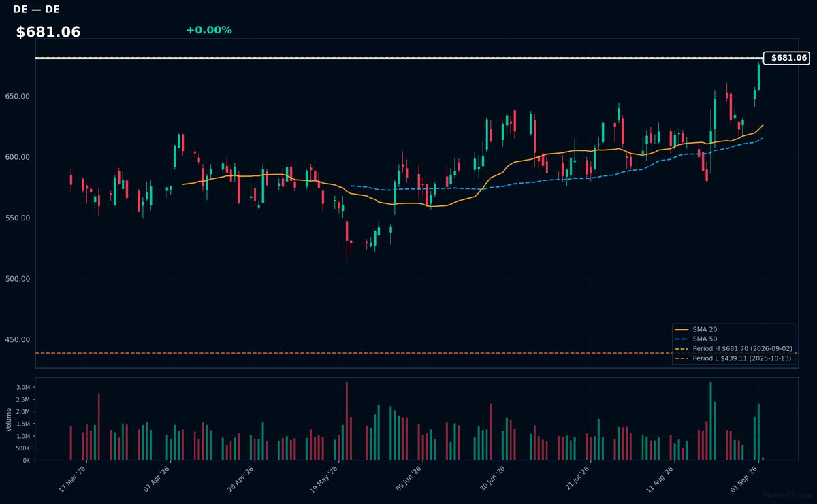
Task: Click the 500.00 price axis label
Action: pyautogui.click(x=18, y=279)
